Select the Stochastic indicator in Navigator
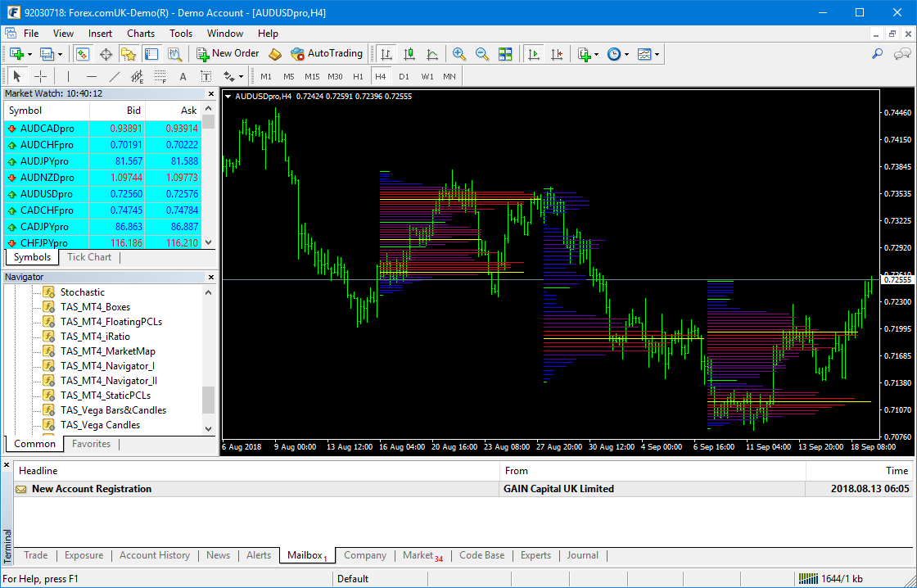 tap(83, 292)
